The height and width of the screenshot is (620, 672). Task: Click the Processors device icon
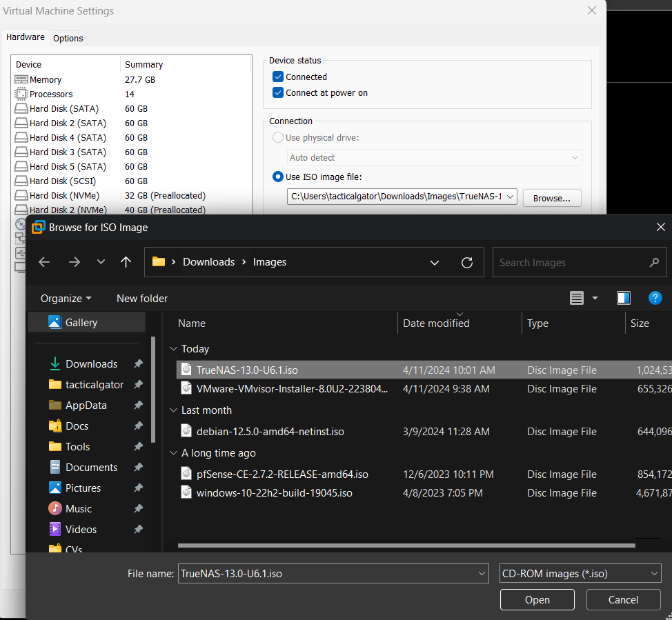[21, 94]
